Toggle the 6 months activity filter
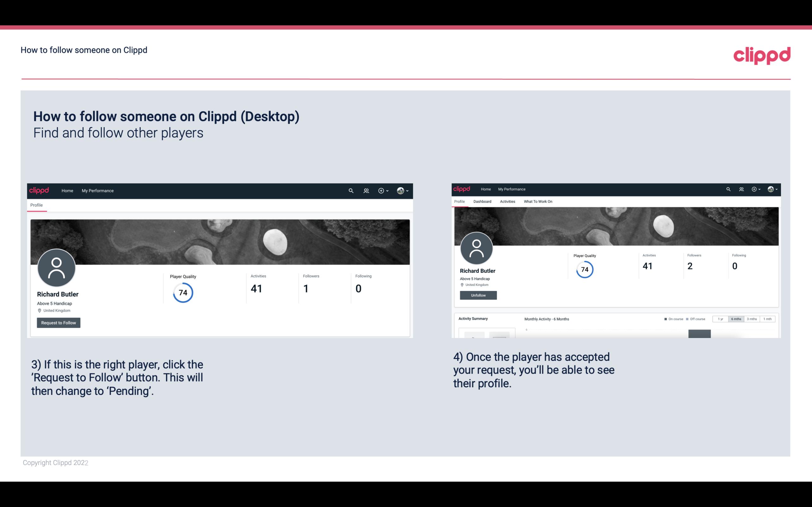 tap(735, 319)
